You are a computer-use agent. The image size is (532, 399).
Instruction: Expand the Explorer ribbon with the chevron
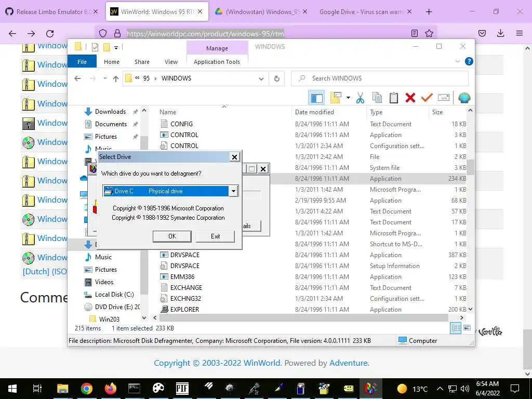pos(457,61)
